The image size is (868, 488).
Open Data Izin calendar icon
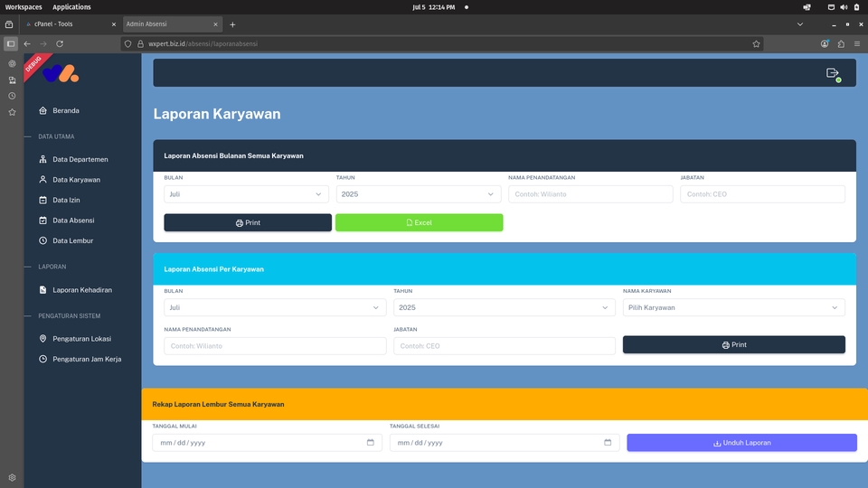[x=42, y=200]
